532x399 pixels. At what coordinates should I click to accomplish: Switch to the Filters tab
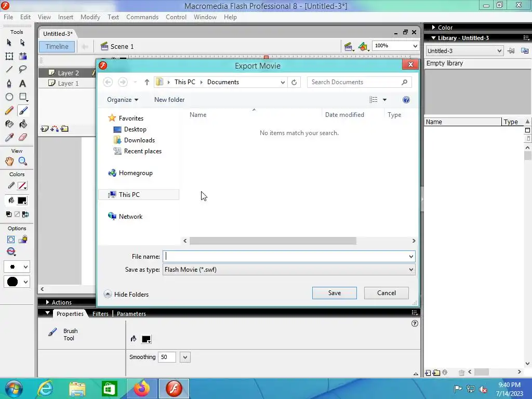100,314
